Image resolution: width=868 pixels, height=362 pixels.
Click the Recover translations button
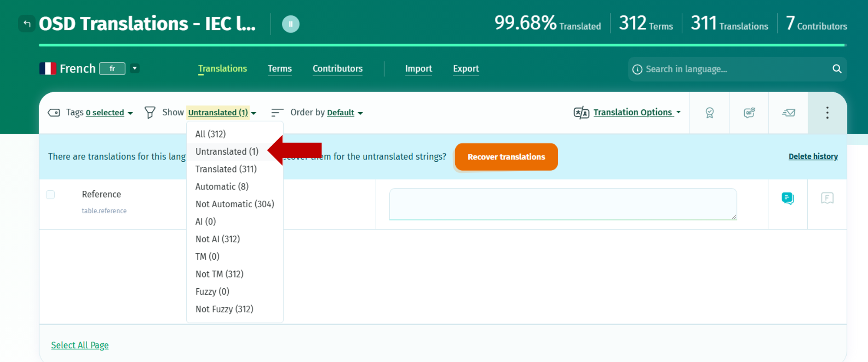(506, 157)
